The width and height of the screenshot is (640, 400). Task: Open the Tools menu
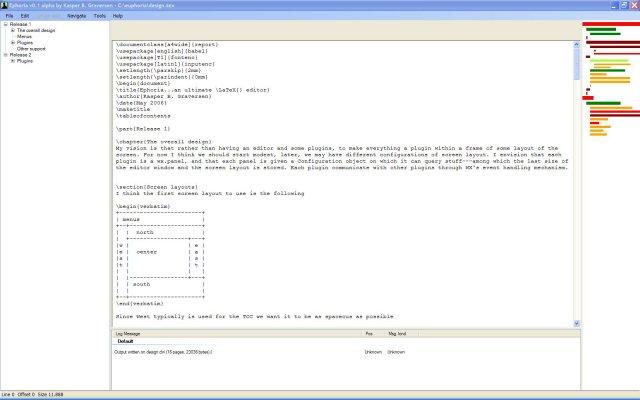tap(99, 17)
